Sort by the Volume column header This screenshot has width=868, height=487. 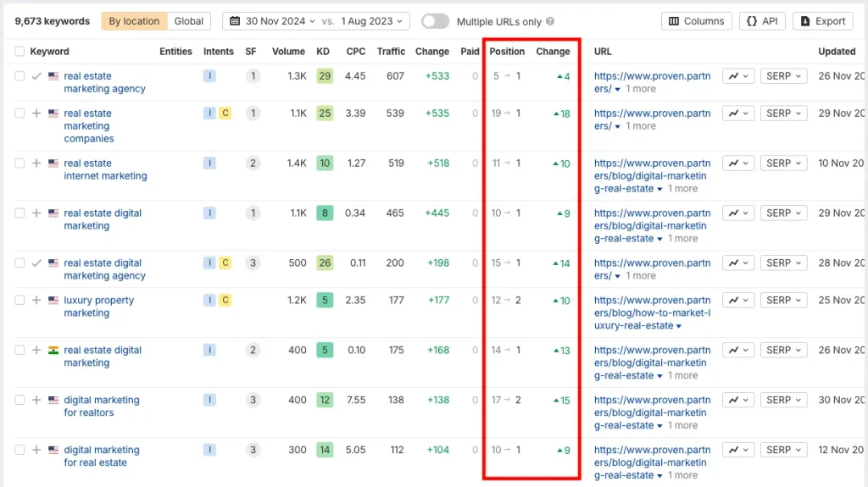[x=288, y=52]
